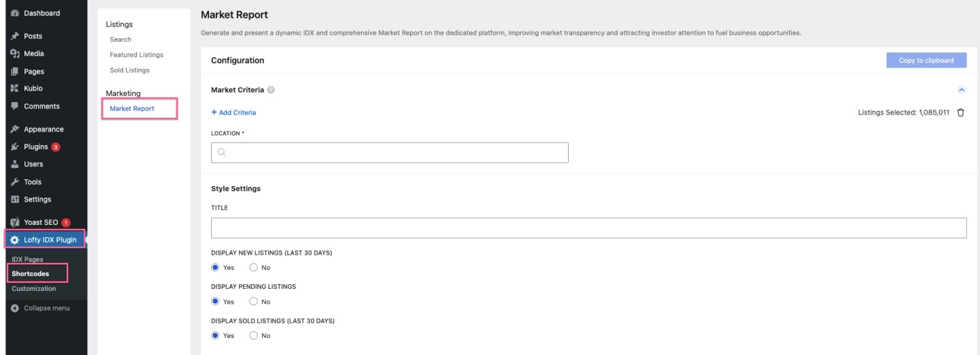Click the help icon beside Market Criteria
Image resolution: width=980 pixels, height=355 pixels.
[x=271, y=90]
